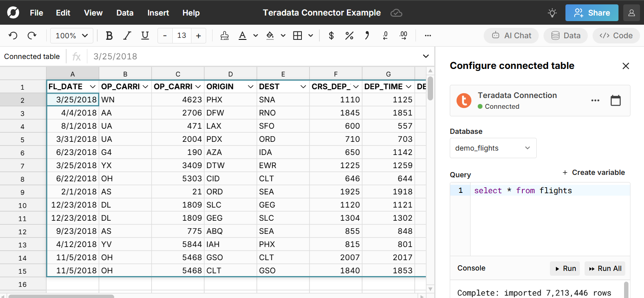Screen dimensions: 644x298
Task: Open Teradata Connection options ellipsis
Action: click(595, 100)
